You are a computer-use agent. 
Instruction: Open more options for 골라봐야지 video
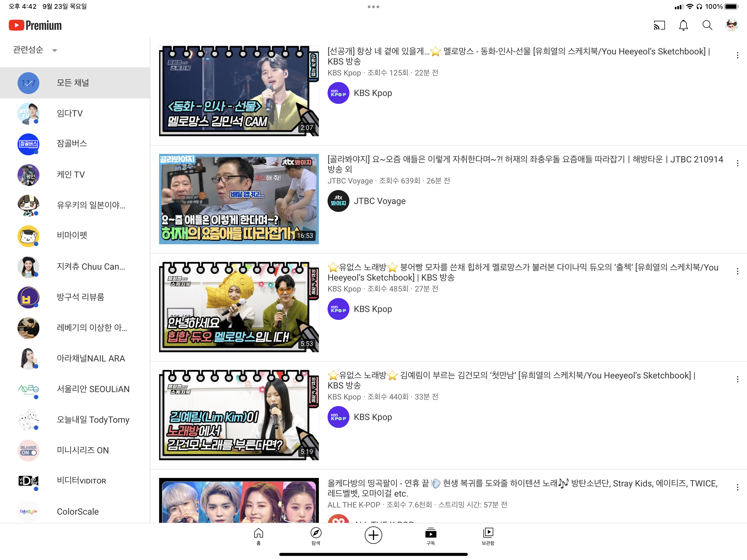(737, 164)
